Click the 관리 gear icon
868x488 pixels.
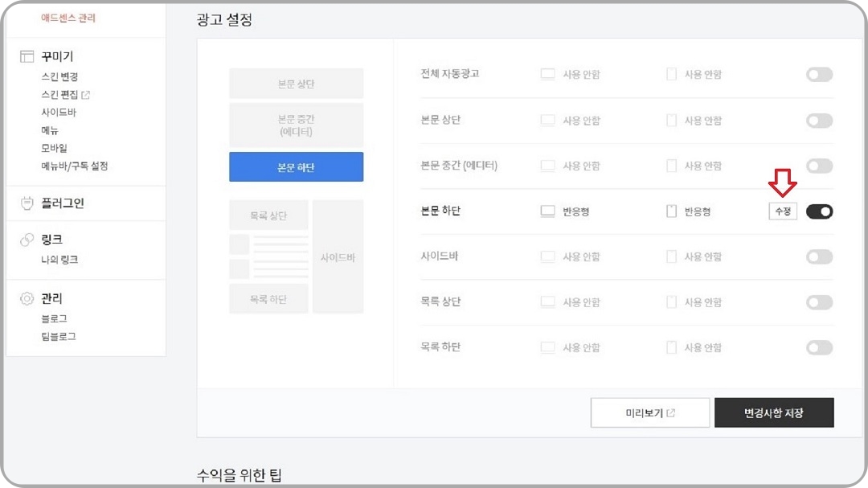27,298
